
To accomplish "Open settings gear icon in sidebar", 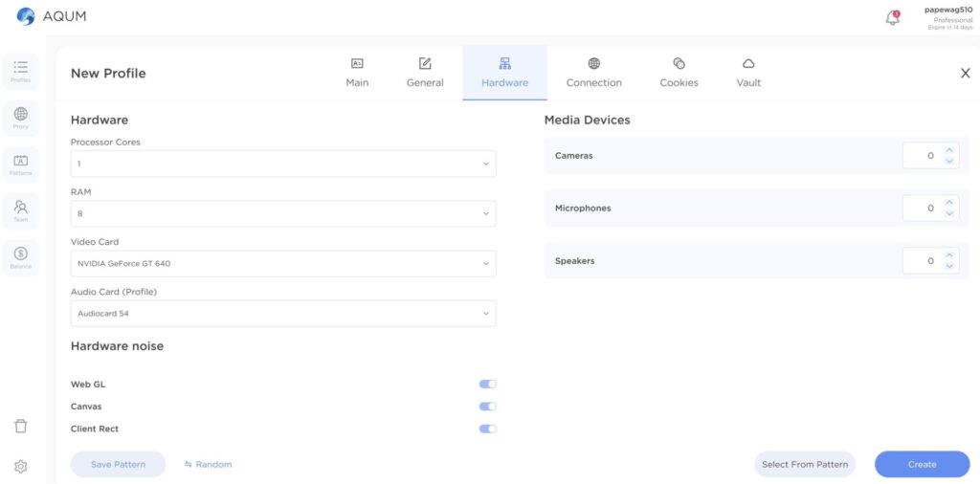I will [21, 467].
